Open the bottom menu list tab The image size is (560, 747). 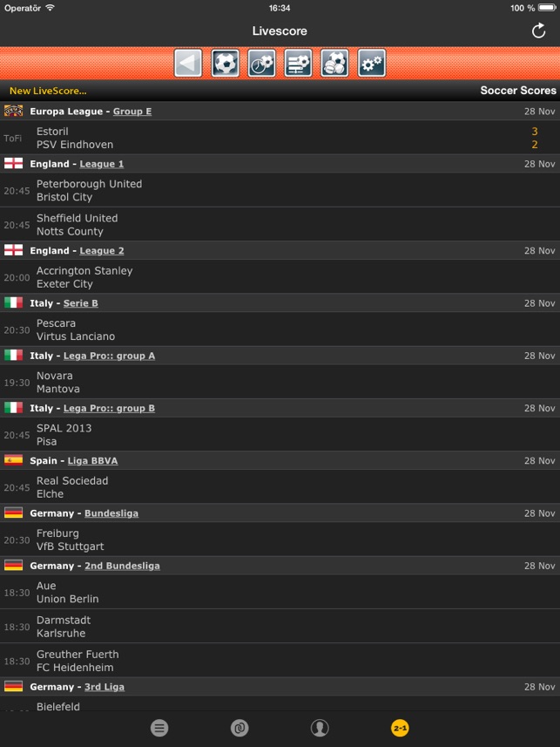click(159, 728)
